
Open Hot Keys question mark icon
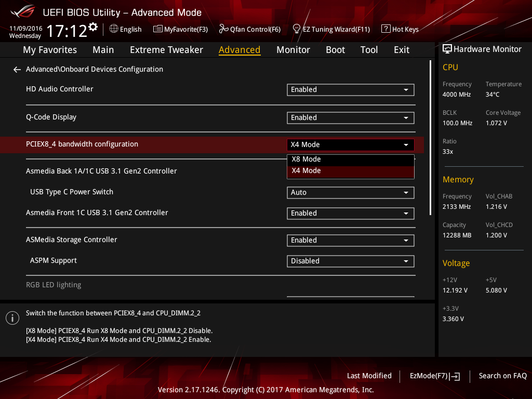click(386, 29)
